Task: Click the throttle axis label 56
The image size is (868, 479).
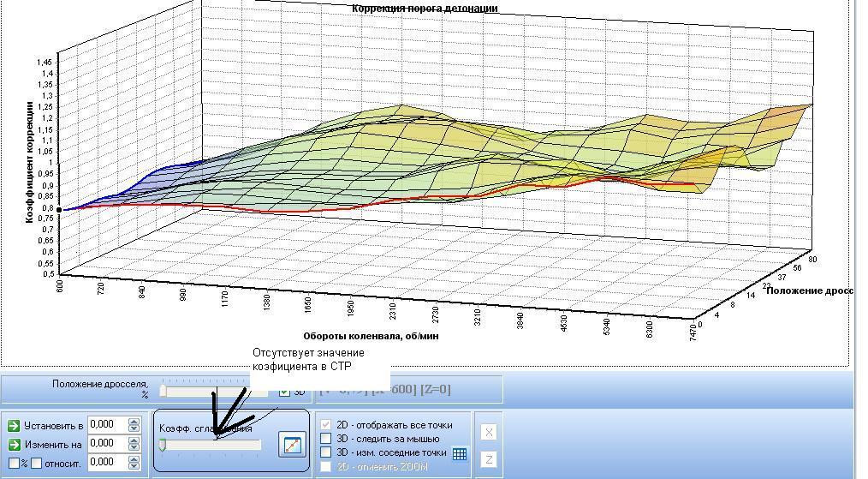Action: [x=797, y=268]
